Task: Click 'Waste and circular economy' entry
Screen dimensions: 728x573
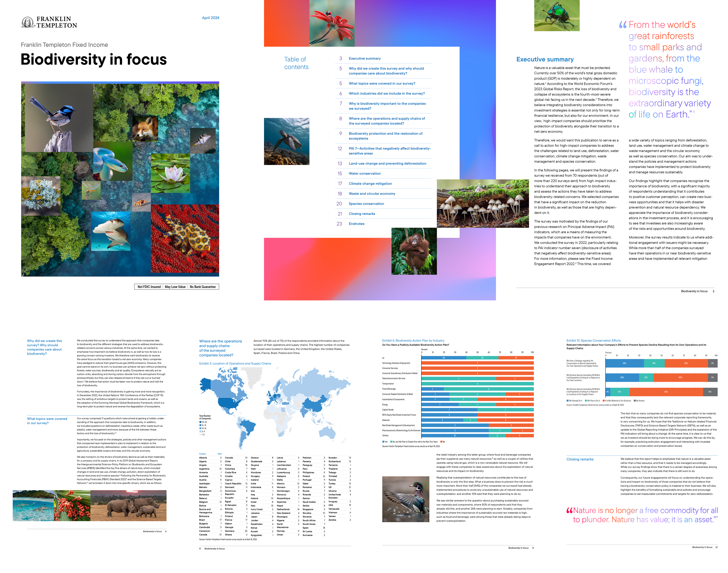Action: [x=372, y=194]
